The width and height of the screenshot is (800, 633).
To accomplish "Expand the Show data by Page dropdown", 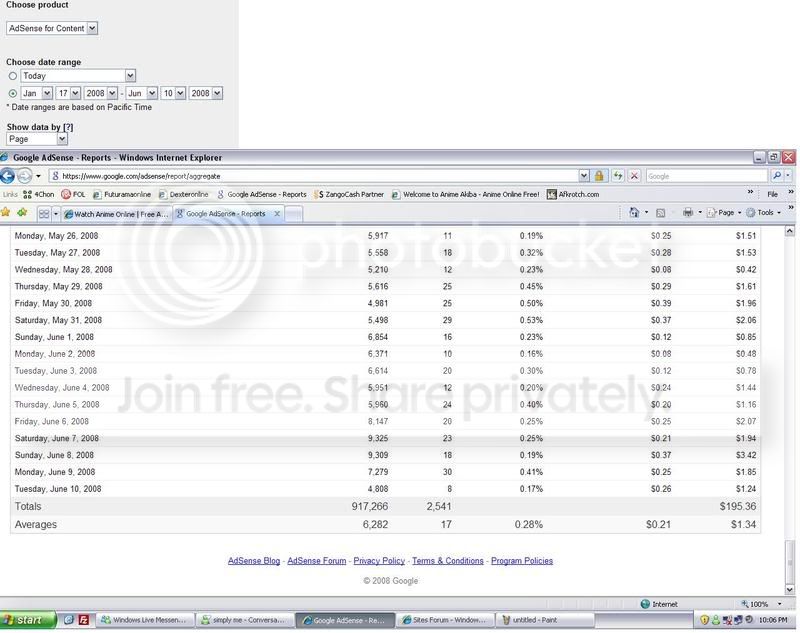I will coord(37,139).
